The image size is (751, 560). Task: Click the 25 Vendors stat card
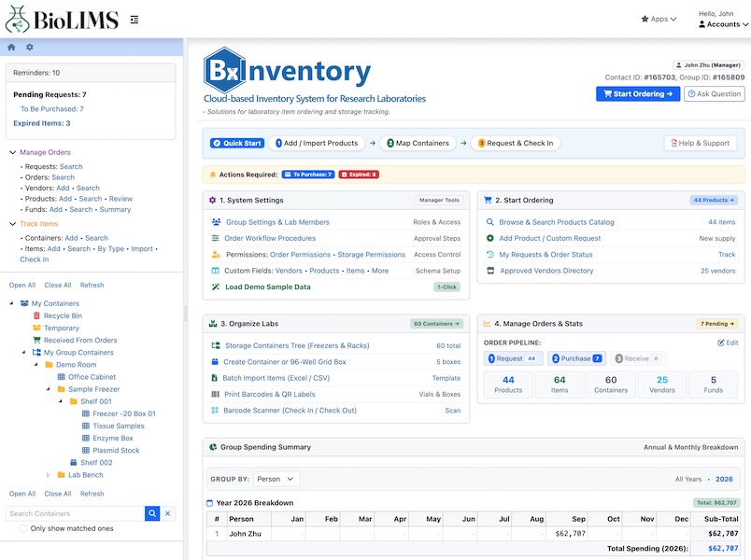[662, 385]
